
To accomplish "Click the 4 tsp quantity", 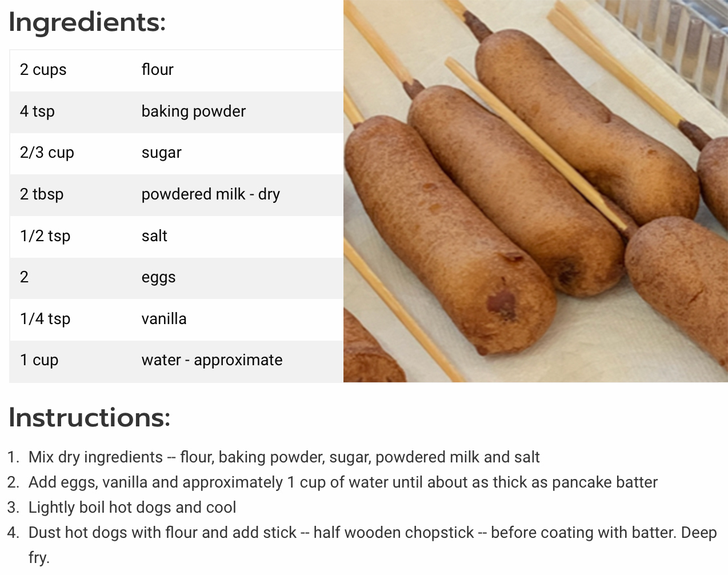I will coord(37,111).
